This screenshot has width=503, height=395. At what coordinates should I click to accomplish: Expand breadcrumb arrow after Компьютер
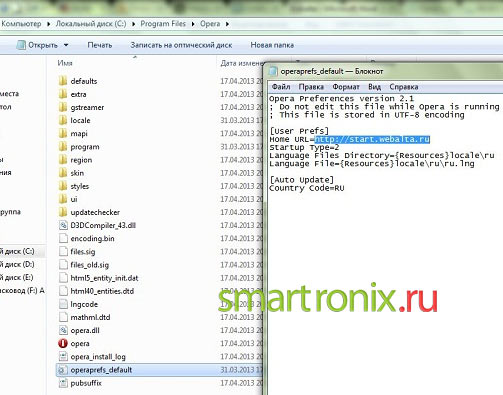click(x=49, y=24)
